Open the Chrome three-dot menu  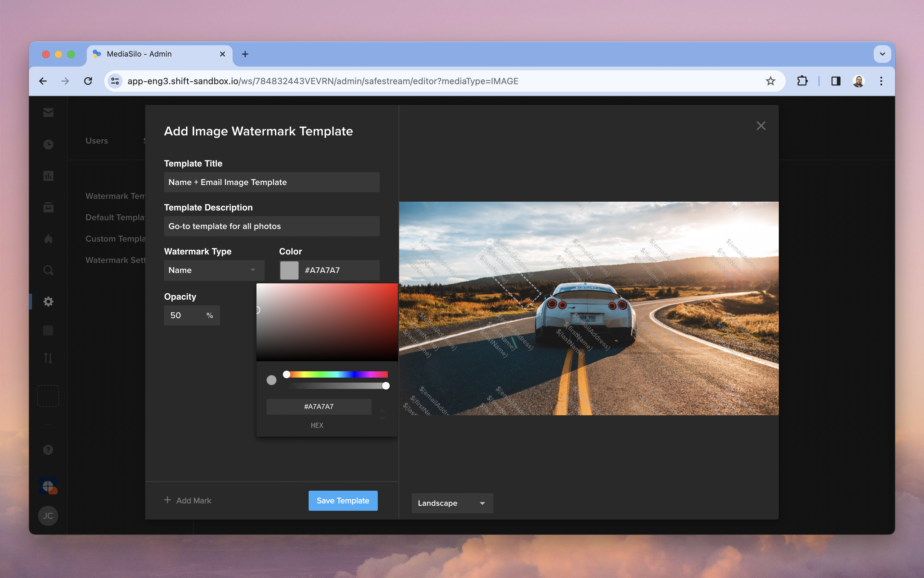click(881, 81)
